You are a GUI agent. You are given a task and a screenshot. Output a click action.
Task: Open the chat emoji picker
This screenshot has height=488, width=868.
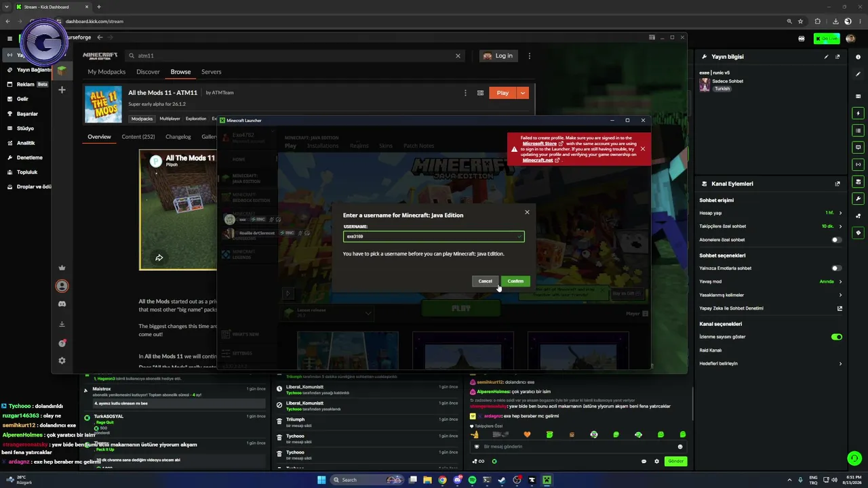(x=680, y=447)
